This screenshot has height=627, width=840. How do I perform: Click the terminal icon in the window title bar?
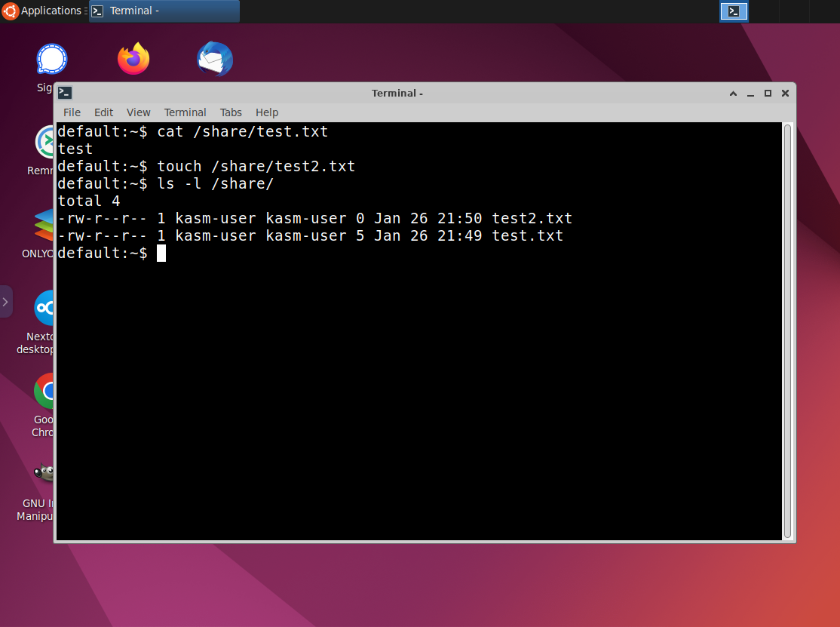(66, 93)
